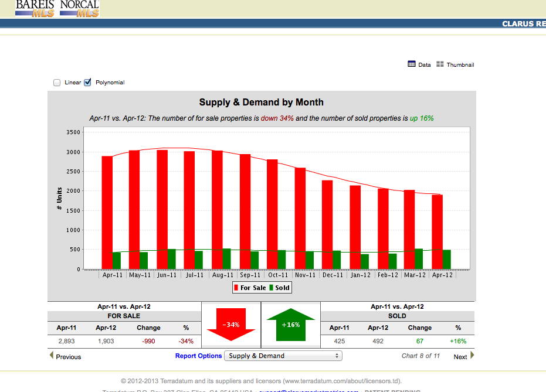The height and width of the screenshot is (392, 546).
Task: Click the red down arrow showing -34%
Action: pos(231,324)
